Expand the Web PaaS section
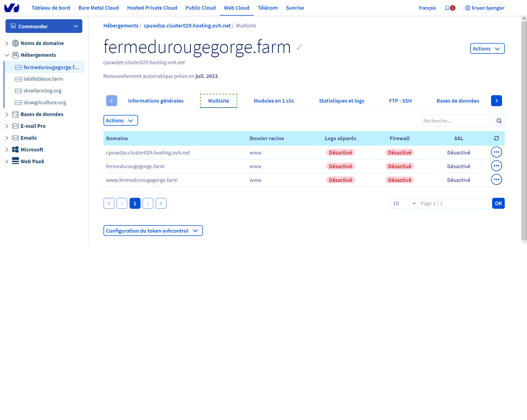This screenshot has width=527, height=420. pyautogui.click(x=7, y=162)
